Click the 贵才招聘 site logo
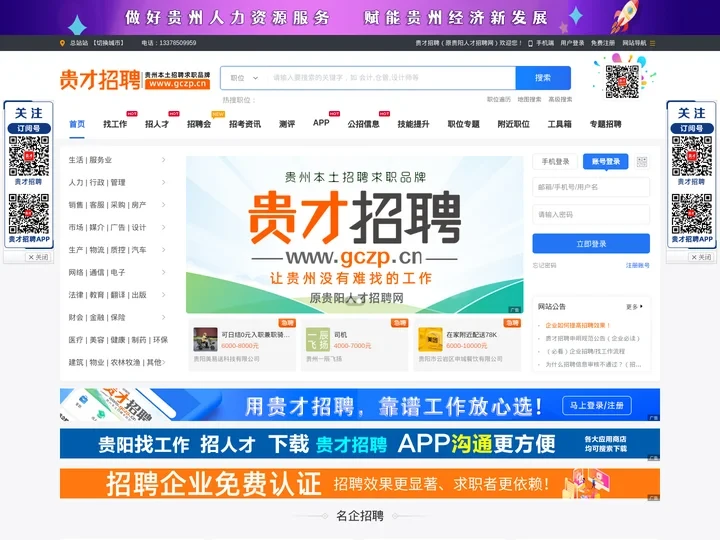 point(135,79)
